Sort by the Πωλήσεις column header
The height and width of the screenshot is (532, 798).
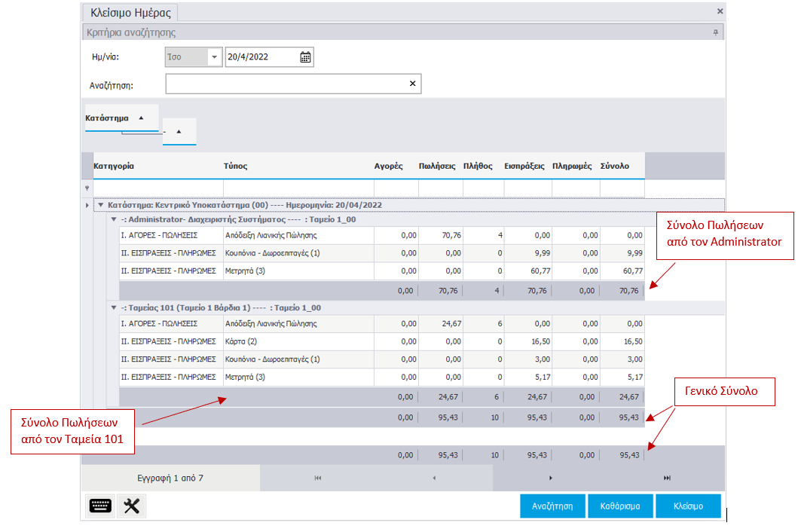pos(436,167)
